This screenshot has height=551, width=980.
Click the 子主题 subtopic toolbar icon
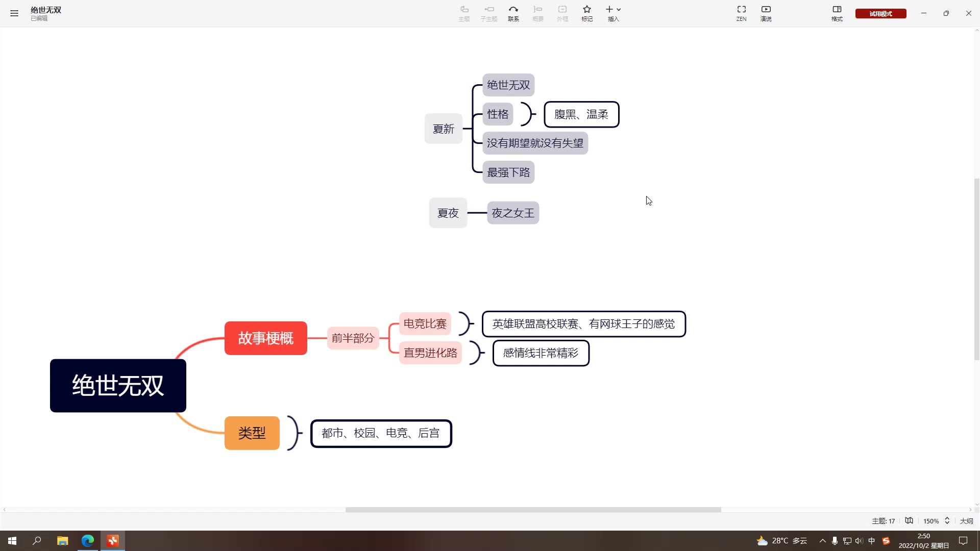[x=488, y=13]
